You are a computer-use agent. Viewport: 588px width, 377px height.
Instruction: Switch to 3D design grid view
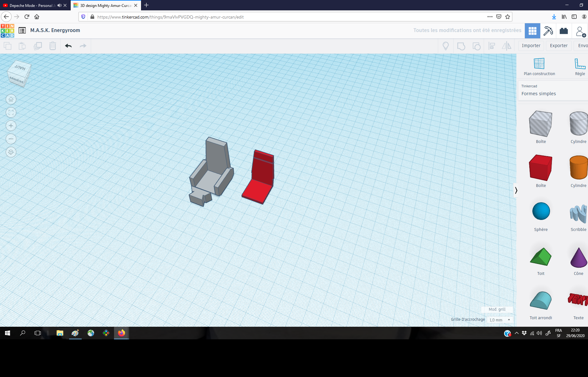click(532, 31)
